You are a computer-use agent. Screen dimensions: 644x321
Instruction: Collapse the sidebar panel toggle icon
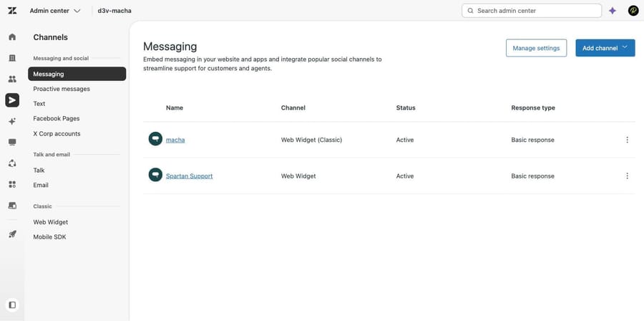coord(12,305)
